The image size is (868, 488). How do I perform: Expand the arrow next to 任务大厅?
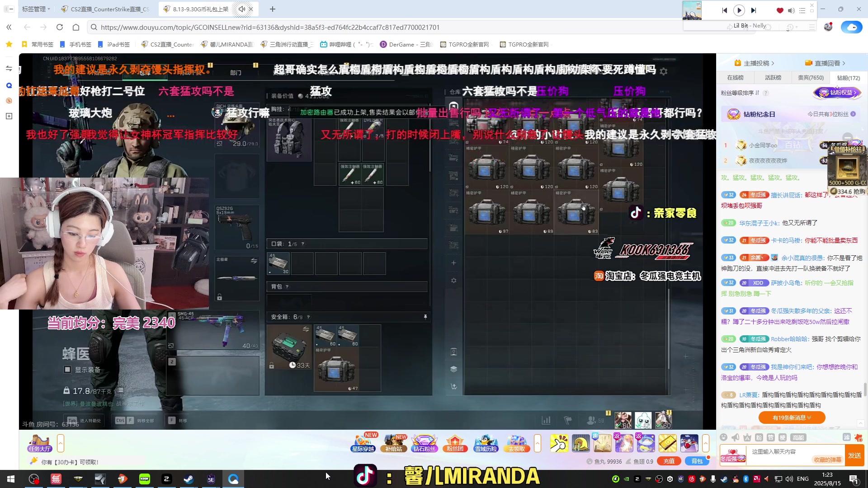[61, 443]
